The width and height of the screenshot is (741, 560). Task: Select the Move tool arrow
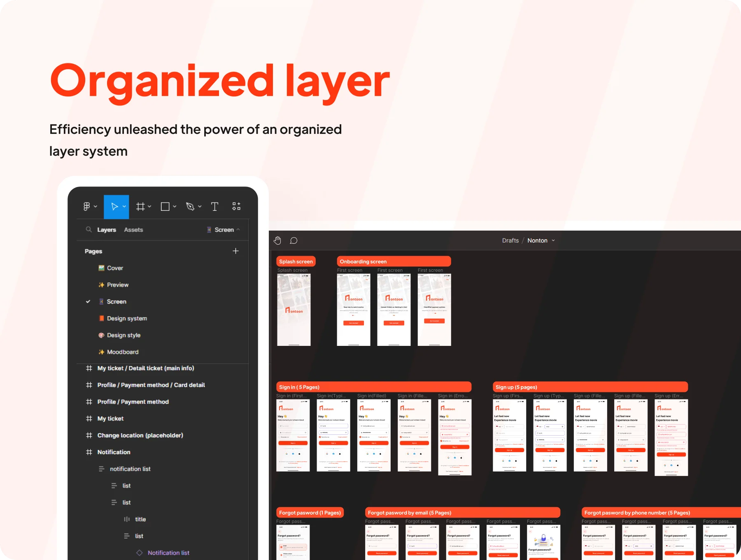point(114,206)
